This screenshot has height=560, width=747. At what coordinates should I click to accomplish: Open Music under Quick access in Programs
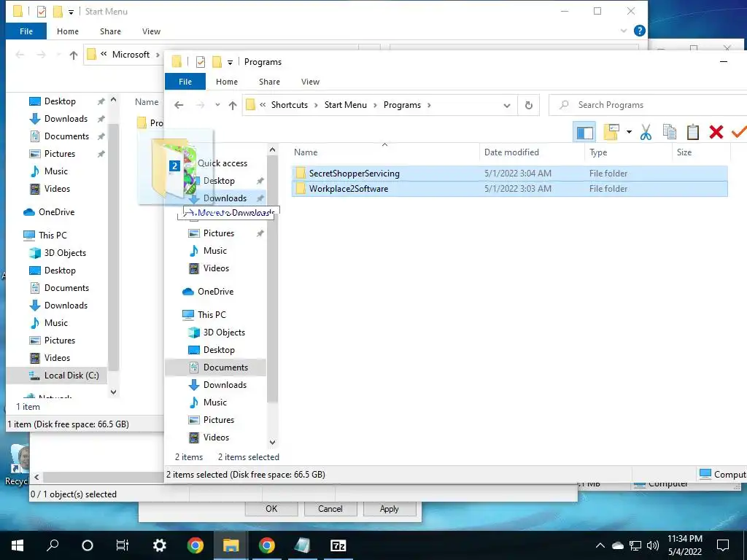(215, 251)
